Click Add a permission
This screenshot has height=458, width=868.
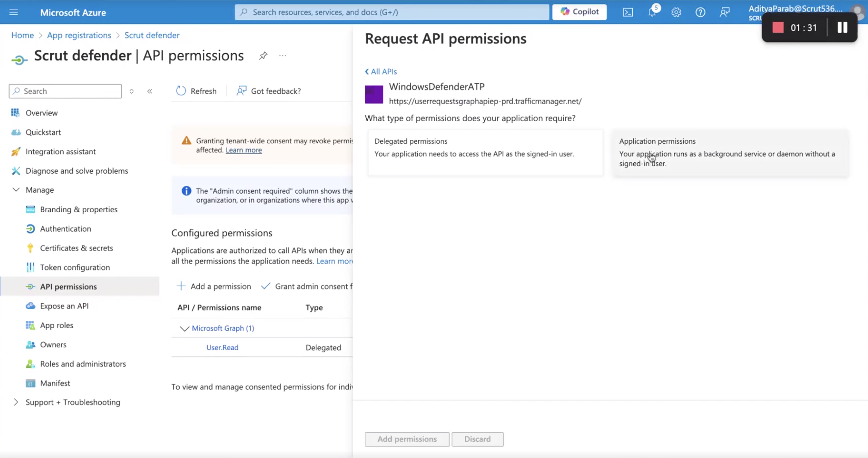(214, 286)
